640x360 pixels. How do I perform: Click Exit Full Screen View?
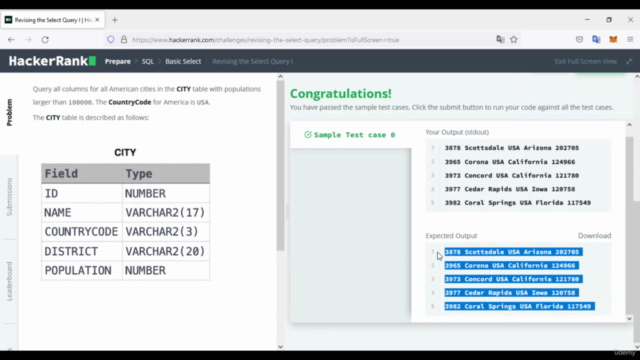tap(585, 61)
